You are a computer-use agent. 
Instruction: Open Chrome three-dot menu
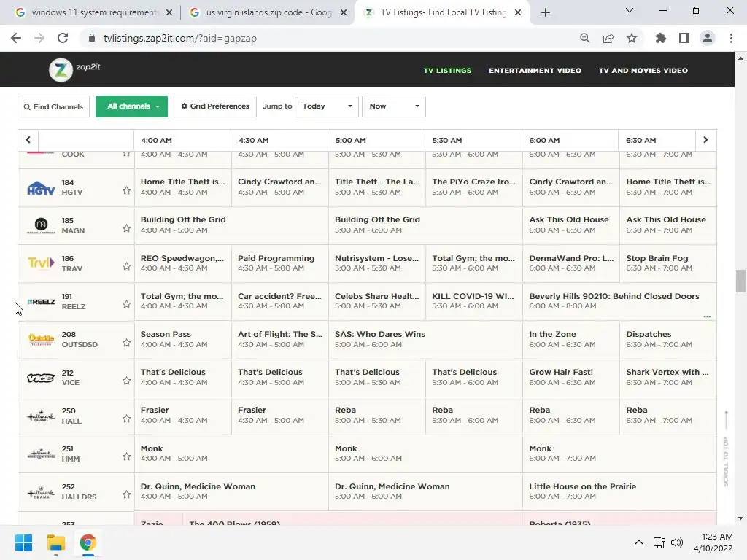(x=731, y=38)
